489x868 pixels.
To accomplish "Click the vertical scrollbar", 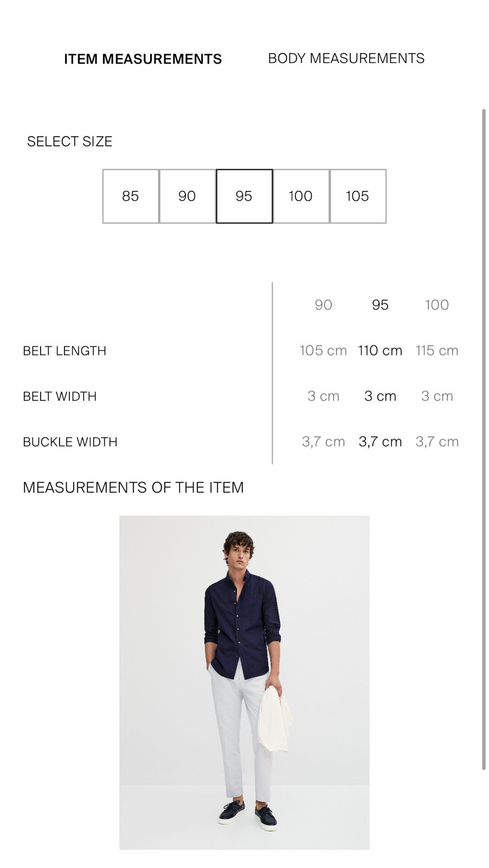I will 484,438.
